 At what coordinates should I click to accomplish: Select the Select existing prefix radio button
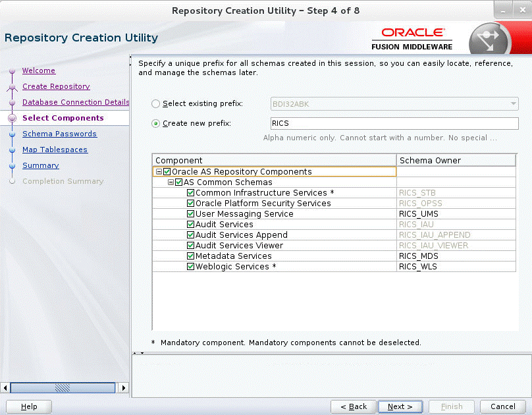pos(155,103)
